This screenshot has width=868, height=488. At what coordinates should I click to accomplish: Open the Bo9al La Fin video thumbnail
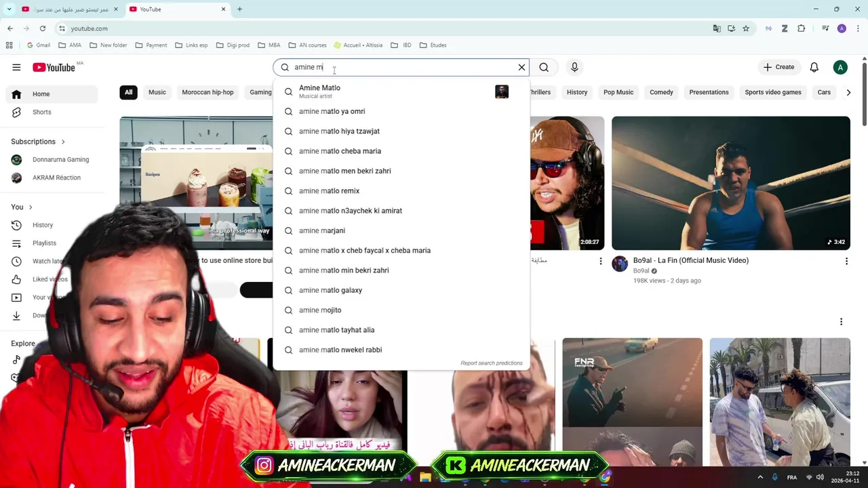(x=730, y=183)
